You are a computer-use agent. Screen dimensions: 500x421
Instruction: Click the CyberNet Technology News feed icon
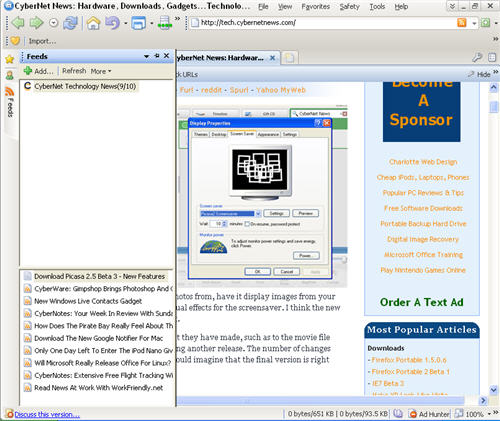point(27,86)
